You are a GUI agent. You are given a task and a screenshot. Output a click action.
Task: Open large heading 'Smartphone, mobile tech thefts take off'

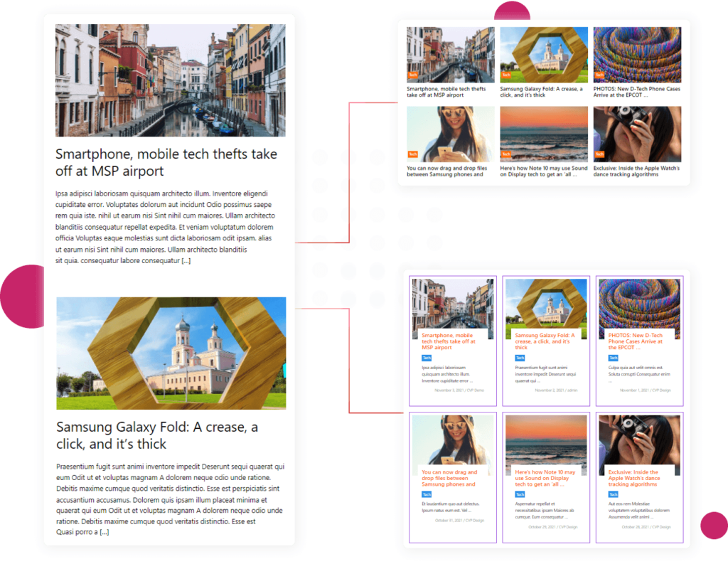tap(166, 162)
